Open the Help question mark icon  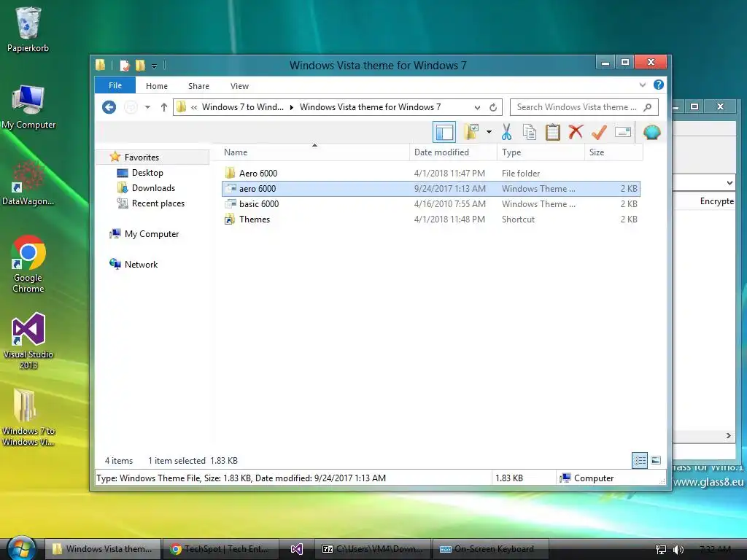pyautogui.click(x=659, y=85)
